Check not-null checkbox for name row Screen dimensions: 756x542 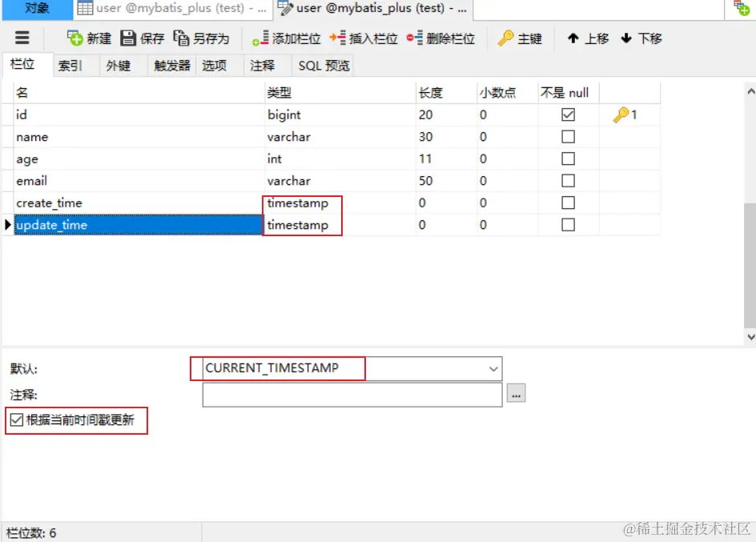[568, 137]
